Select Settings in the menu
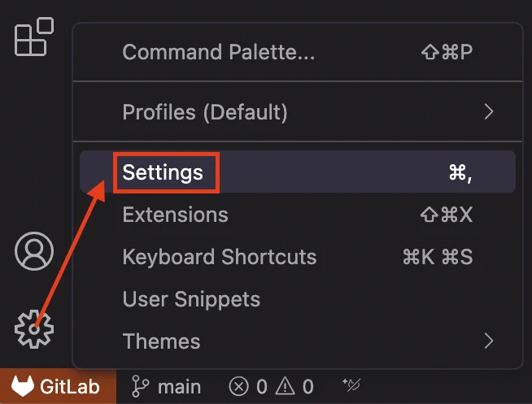This screenshot has height=404, width=532. tap(163, 172)
